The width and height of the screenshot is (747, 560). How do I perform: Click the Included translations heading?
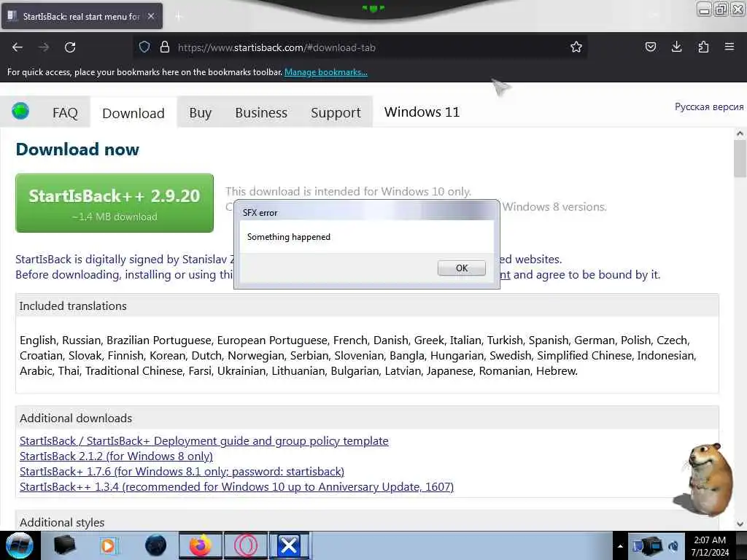pos(73,306)
